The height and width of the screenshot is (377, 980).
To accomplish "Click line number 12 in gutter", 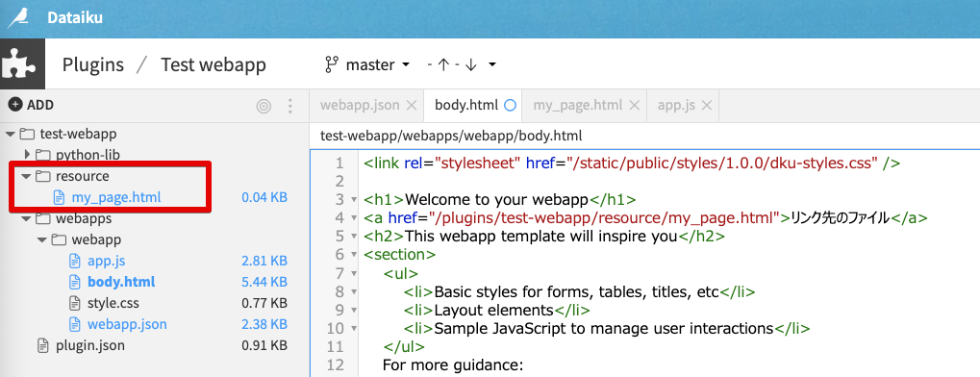I will point(335,364).
